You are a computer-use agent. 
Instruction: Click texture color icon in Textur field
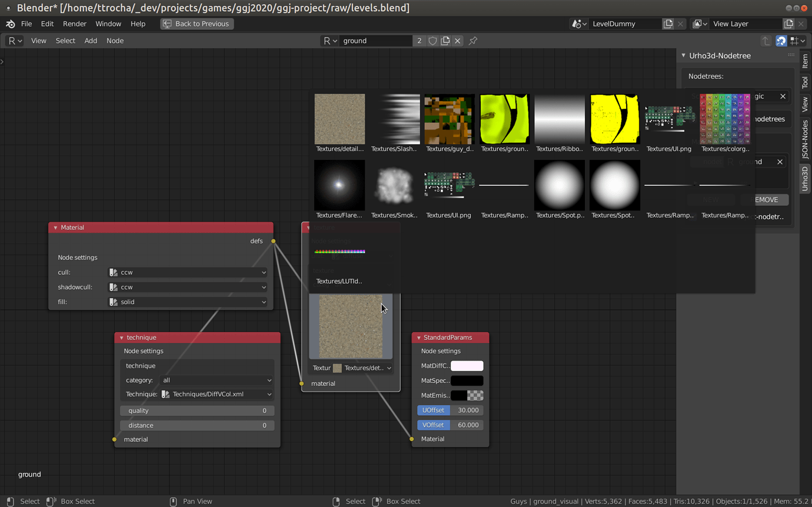[337, 368]
